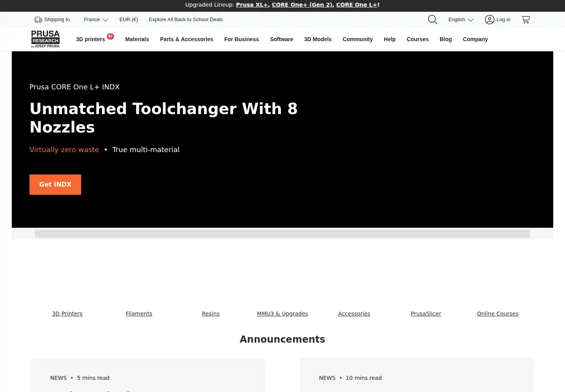Open the Accessories category link
This screenshot has width=565, height=392.
pos(354,314)
